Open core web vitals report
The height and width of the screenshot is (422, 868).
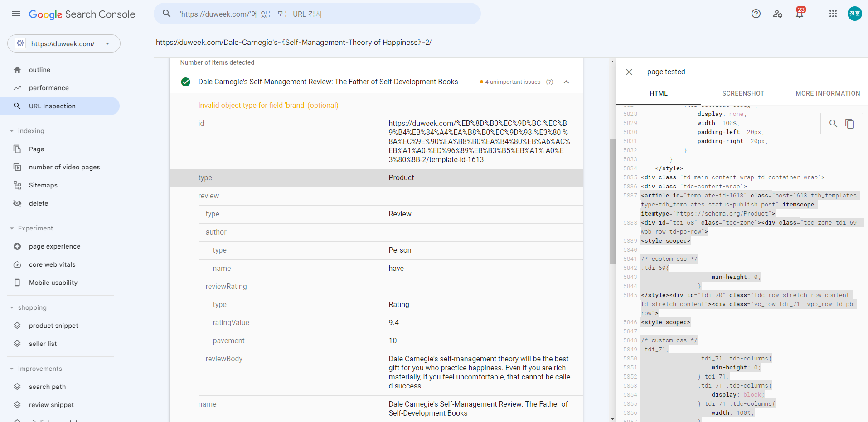pyautogui.click(x=60, y=264)
